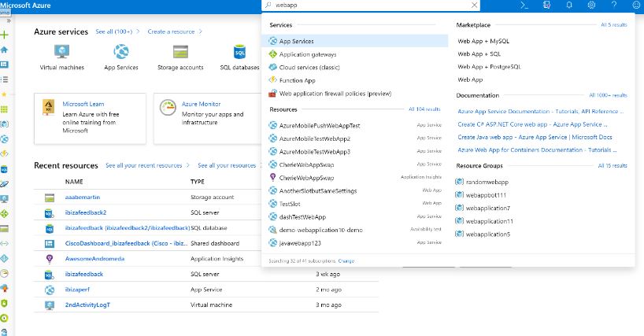Click All 15 results for Resource Groups
This screenshot has width=644, height=336.
[x=613, y=166]
